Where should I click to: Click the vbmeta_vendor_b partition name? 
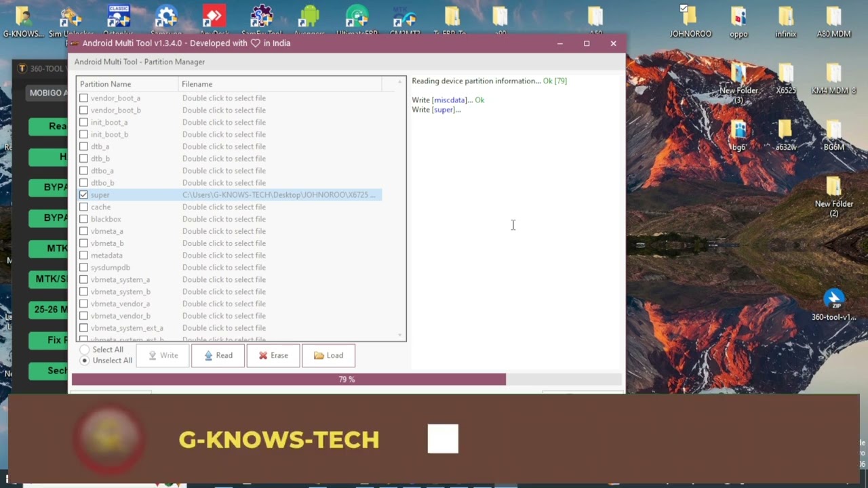point(121,316)
